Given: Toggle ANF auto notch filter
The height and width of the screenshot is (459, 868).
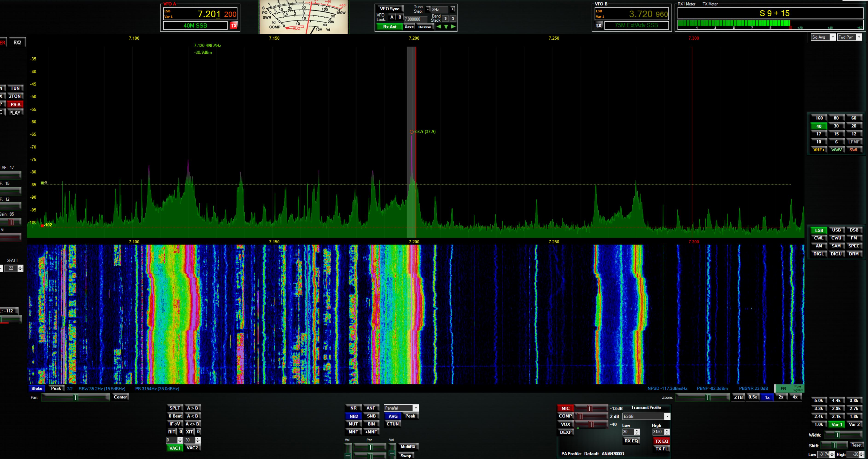Looking at the screenshot, I should [x=371, y=408].
